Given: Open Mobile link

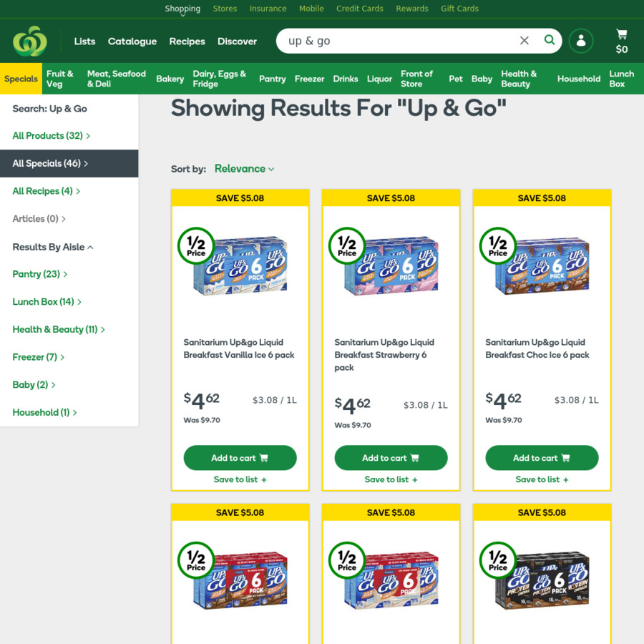Looking at the screenshot, I should click(311, 9).
